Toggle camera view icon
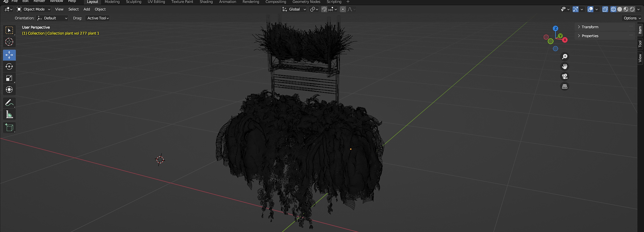The width and height of the screenshot is (644, 232). coord(564,76)
